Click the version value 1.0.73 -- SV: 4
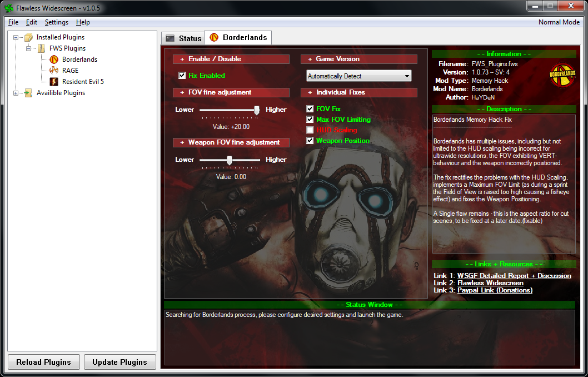Viewport: 588px width, 377px height. [x=491, y=72]
